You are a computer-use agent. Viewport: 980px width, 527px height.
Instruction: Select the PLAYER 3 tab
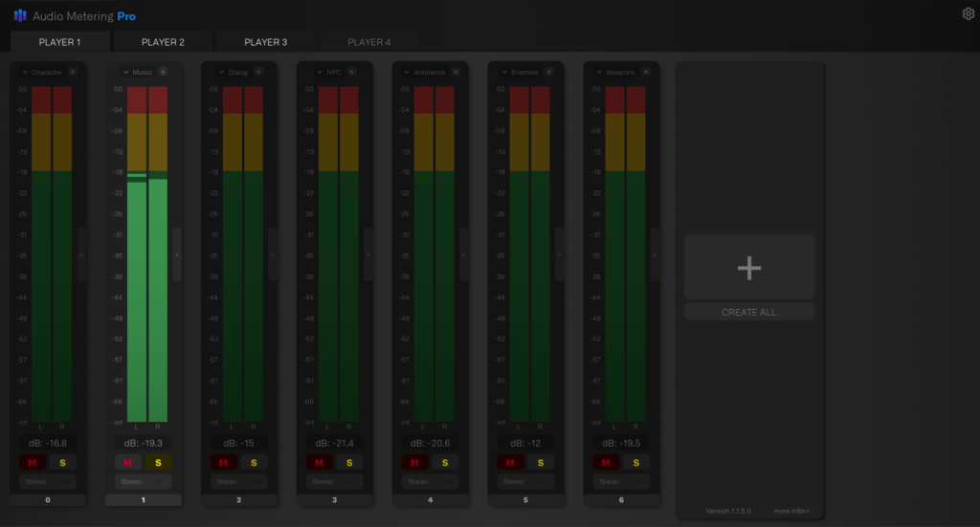[x=265, y=42]
